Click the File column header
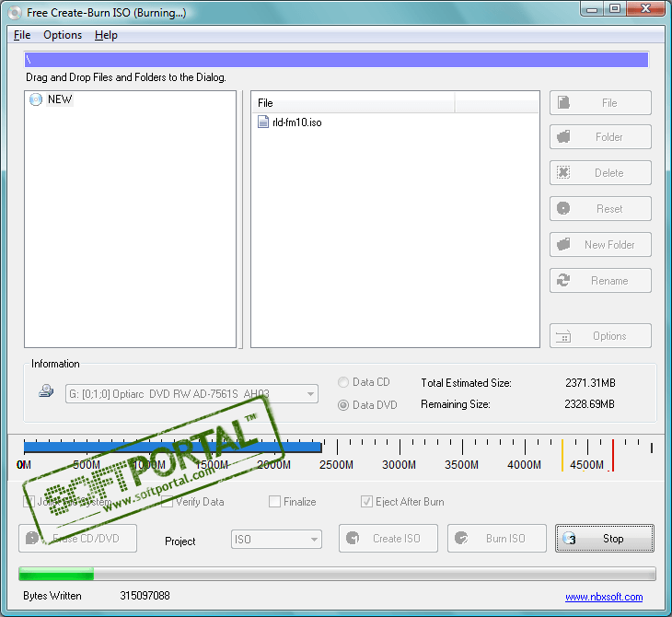 353,103
